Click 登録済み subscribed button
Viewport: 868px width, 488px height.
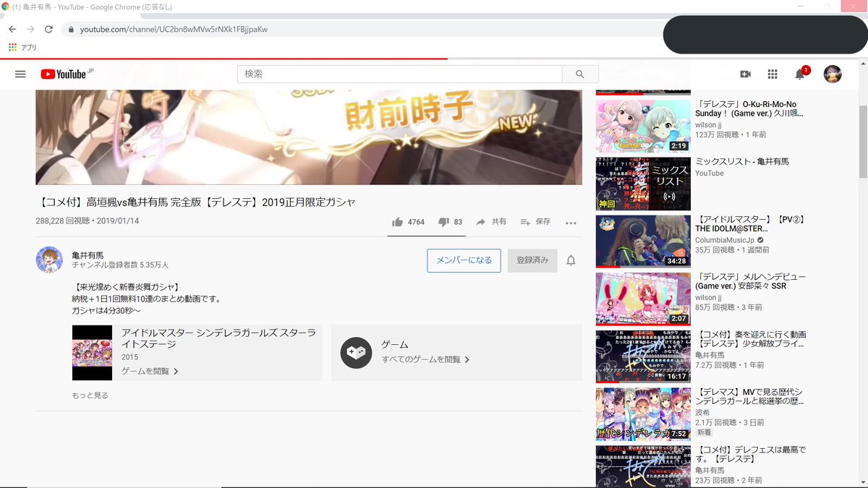(532, 260)
